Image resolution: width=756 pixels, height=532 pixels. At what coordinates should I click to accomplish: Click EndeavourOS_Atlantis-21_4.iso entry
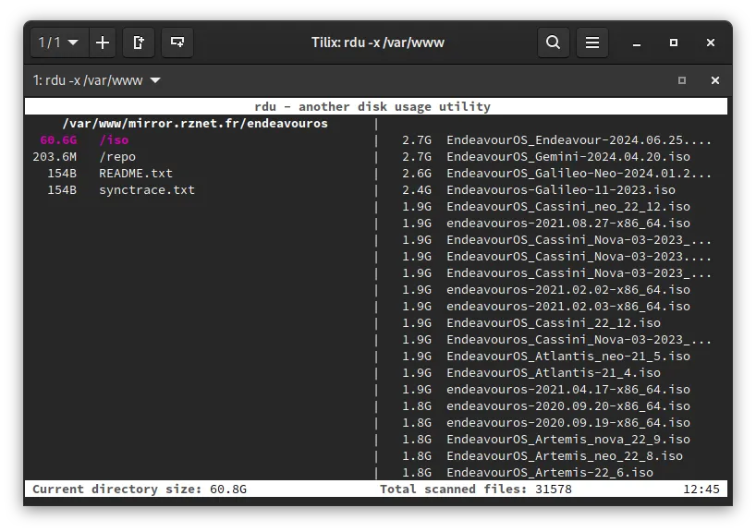click(x=553, y=372)
